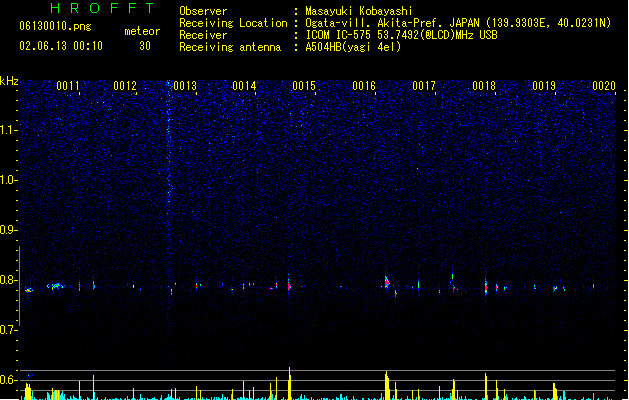The height and width of the screenshot is (400, 629).
Task: Click the 0018 time marker
Action: point(484,86)
